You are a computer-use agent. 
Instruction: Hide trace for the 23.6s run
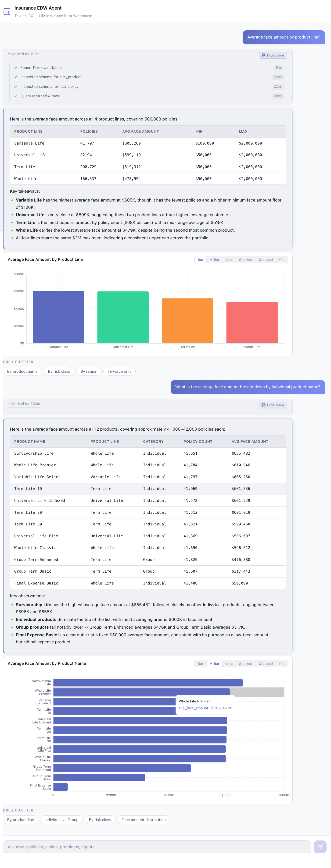coord(273,405)
